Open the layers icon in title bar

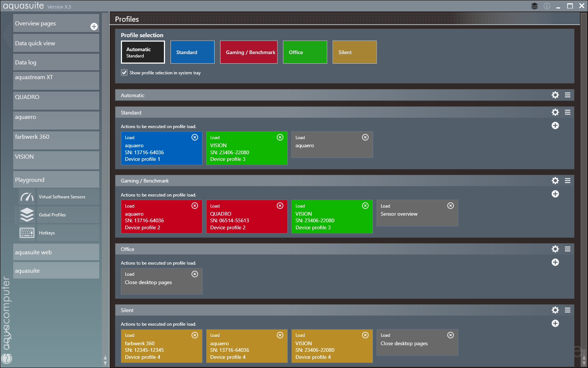(534, 6)
